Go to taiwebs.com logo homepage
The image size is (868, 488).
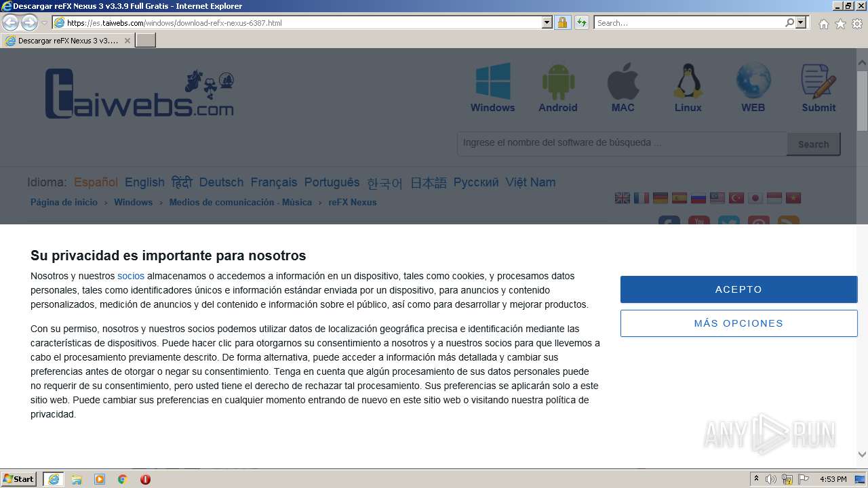coord(140,94)
